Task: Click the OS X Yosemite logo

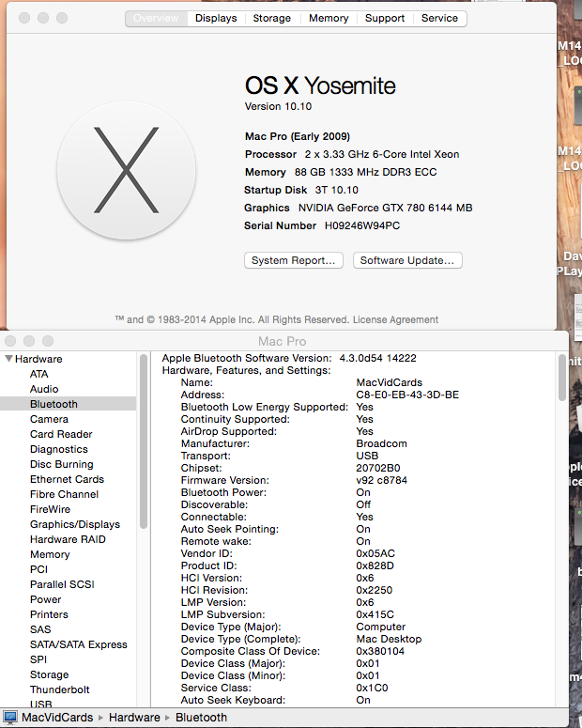Action: (x=126, y=170)
